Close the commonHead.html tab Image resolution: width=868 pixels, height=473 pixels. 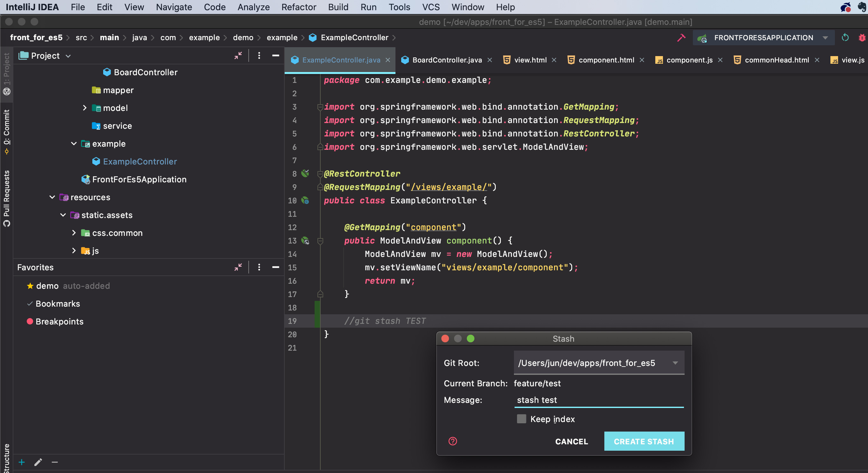[817, 60]
